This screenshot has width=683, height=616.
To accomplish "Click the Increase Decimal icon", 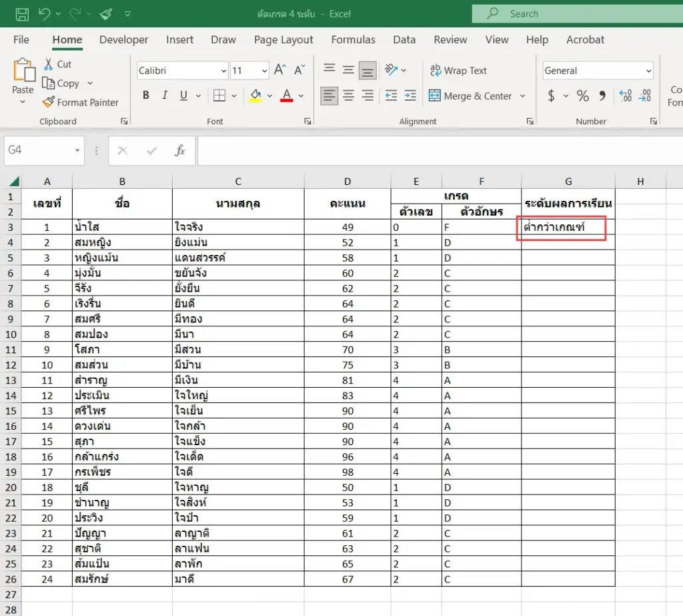I will (x=625, y=95).
